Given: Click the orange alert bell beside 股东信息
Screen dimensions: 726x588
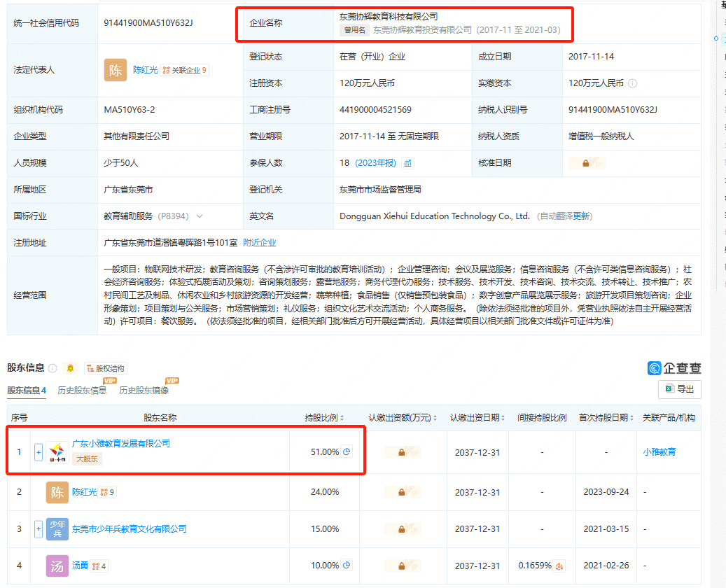Looking at the screenshot, I should (71, 368).
